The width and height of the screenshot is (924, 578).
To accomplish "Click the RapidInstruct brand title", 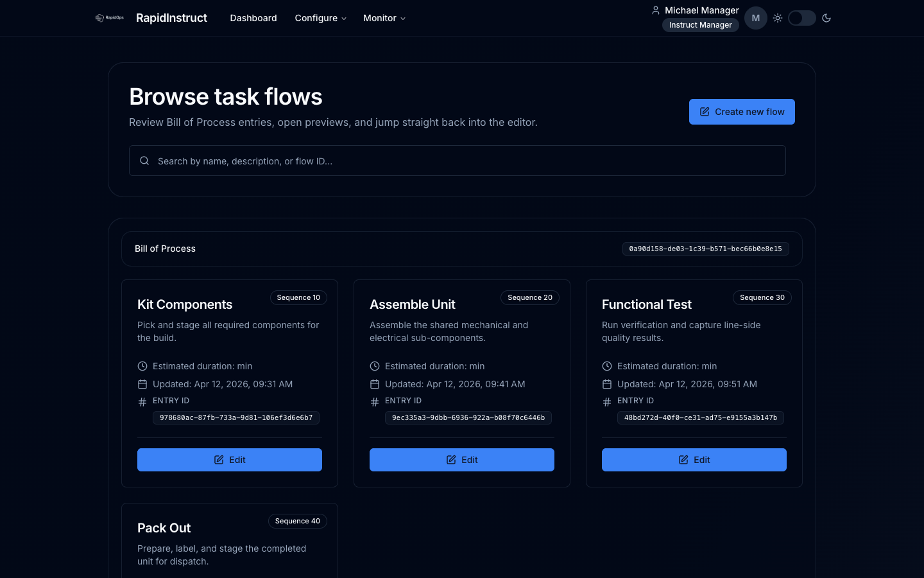I will point(171,18).
